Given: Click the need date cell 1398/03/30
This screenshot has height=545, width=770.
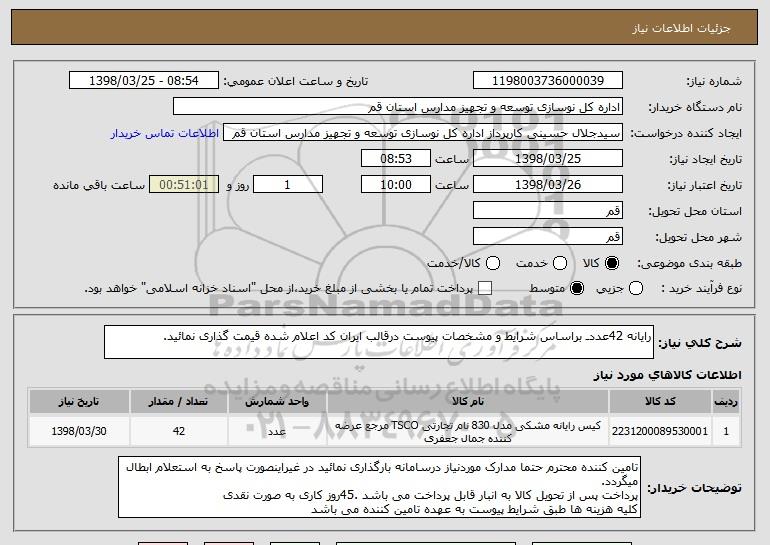Looking at the screenshot, I should tap(79, 431).
